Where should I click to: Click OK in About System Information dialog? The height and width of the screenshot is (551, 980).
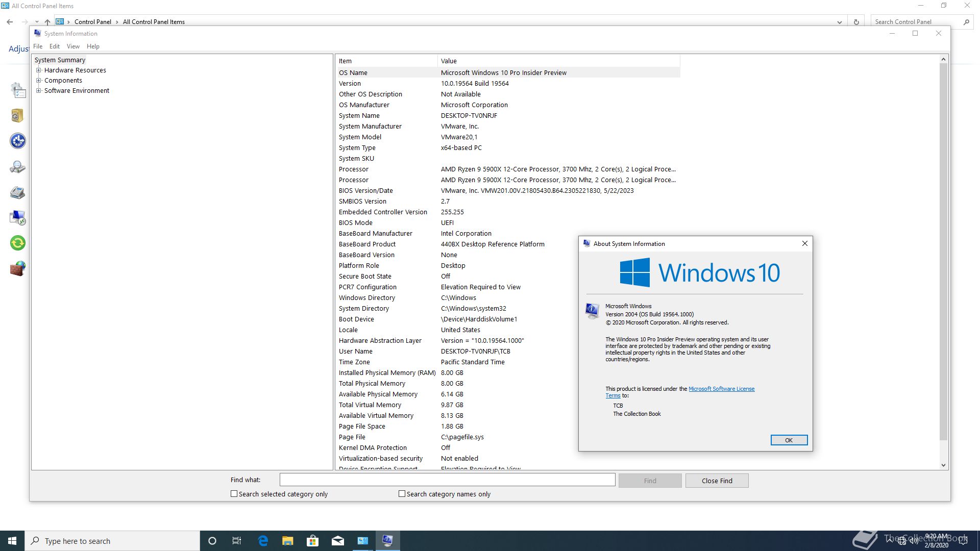[x=789, y=440]
